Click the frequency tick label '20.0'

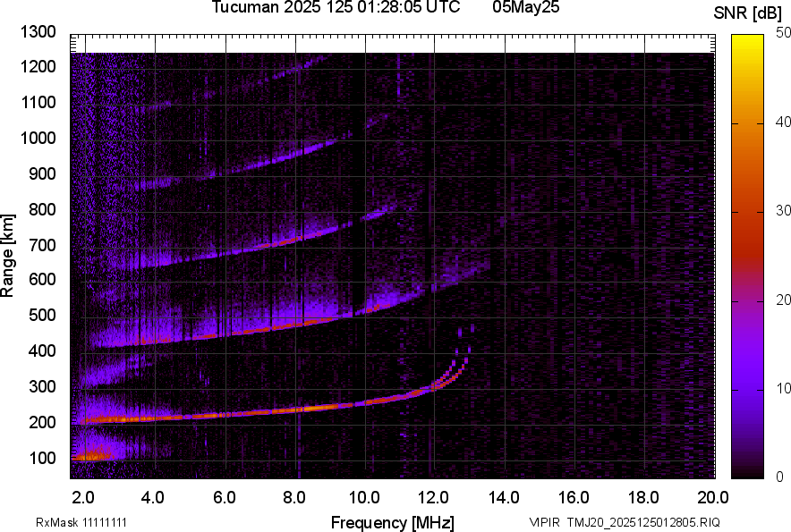(713, 498)
